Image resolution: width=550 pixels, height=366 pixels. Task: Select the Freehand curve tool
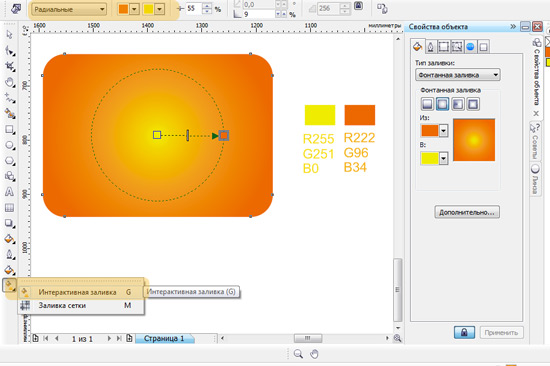pos(9,98)
